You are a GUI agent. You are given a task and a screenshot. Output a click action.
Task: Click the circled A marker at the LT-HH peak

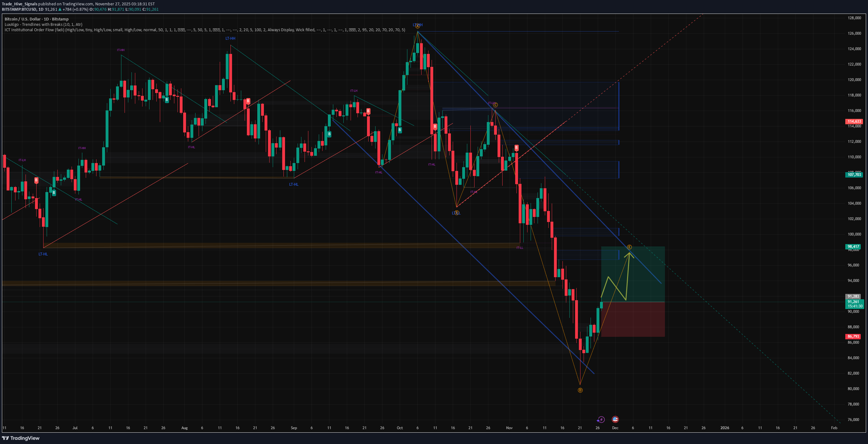[x=417, y=26]
